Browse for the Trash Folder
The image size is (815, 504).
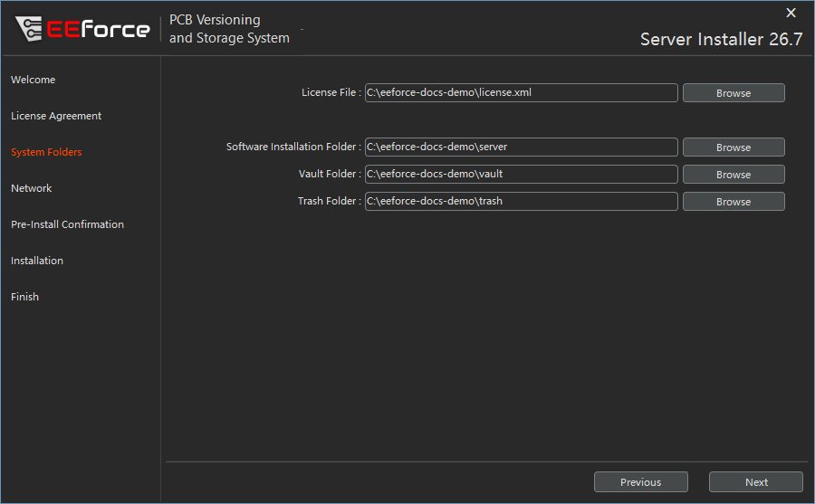[x=733, y=201]
